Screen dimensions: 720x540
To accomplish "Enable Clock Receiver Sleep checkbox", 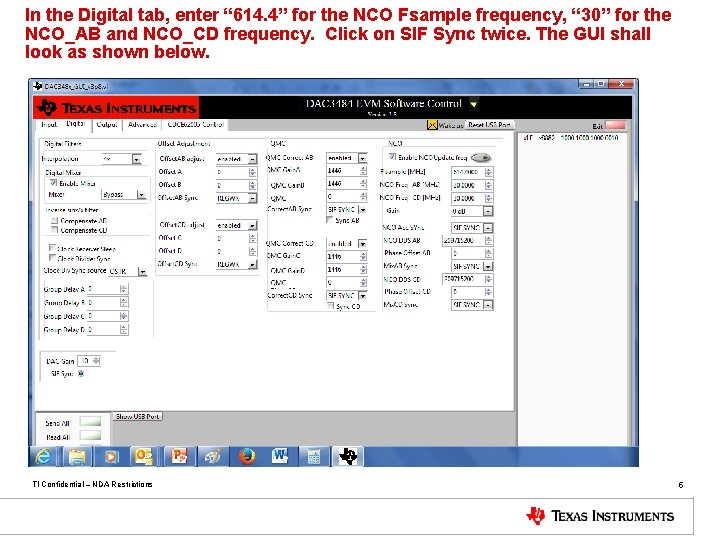I will (x=52, y=248).
